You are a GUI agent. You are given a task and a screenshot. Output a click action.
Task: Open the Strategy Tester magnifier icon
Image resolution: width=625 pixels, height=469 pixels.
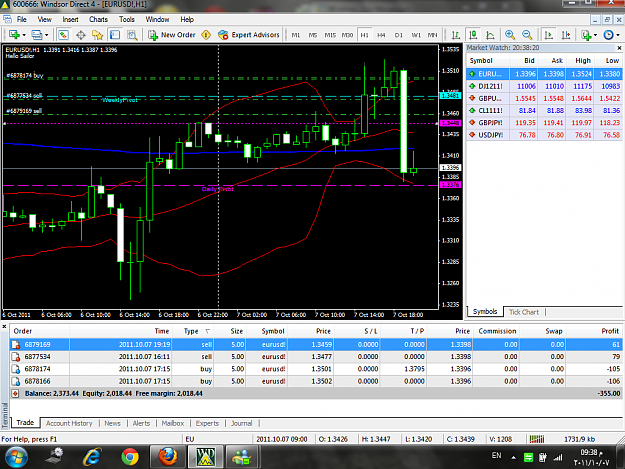pyautogui.click(x=132, y=35)
